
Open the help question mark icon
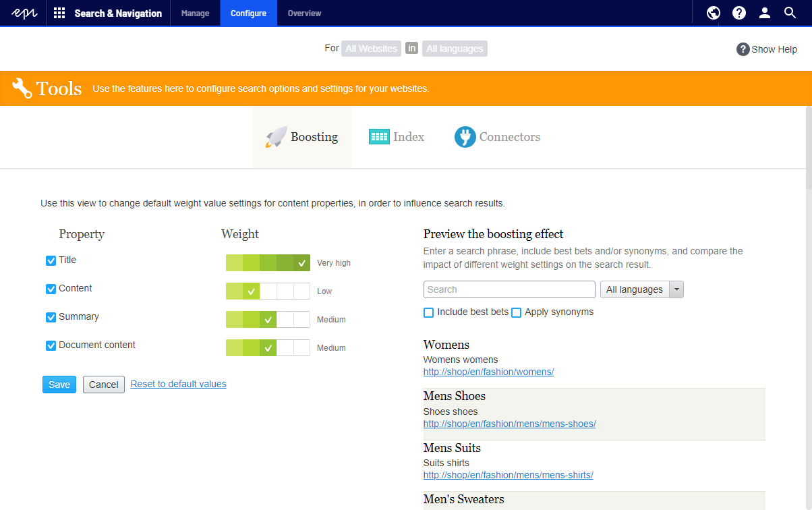739,13
